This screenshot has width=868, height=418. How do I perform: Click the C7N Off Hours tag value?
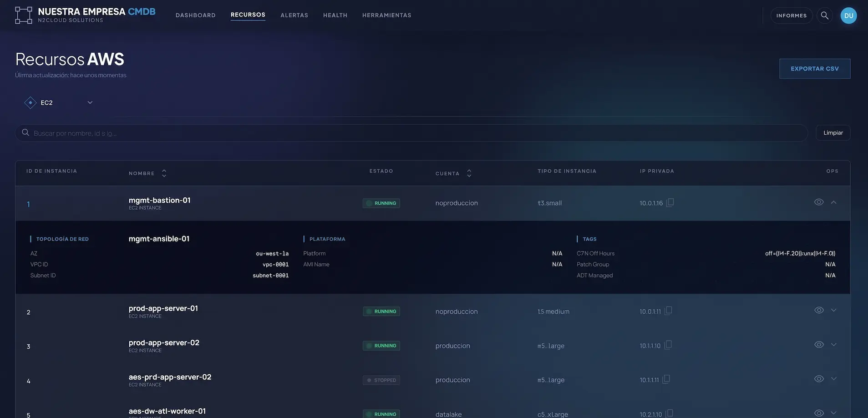tap(800, 253)
